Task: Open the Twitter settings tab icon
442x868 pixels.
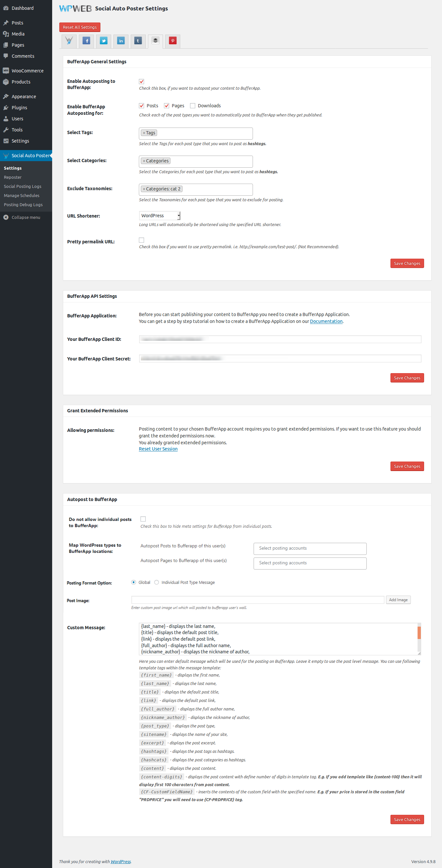Action: click(104, 41)
